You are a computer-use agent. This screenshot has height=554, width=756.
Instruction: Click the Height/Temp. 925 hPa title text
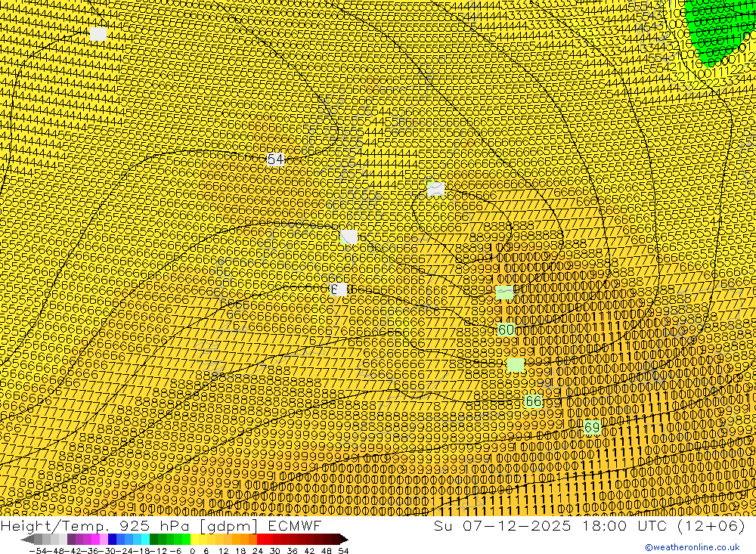pyautogui.click(x=95, y=525)
